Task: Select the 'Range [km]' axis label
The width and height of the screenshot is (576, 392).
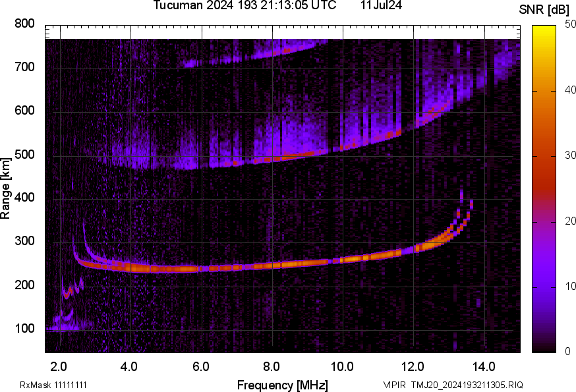Action: (6, 188)
